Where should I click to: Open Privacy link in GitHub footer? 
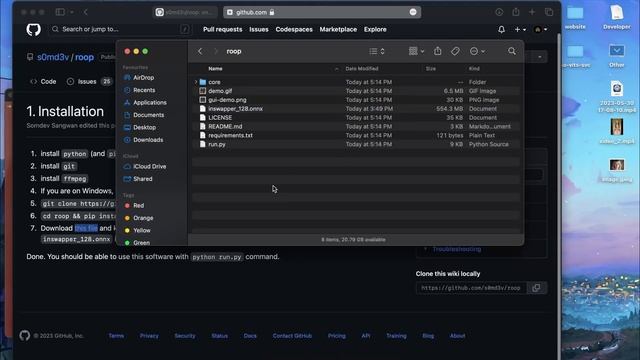point(149,336)
